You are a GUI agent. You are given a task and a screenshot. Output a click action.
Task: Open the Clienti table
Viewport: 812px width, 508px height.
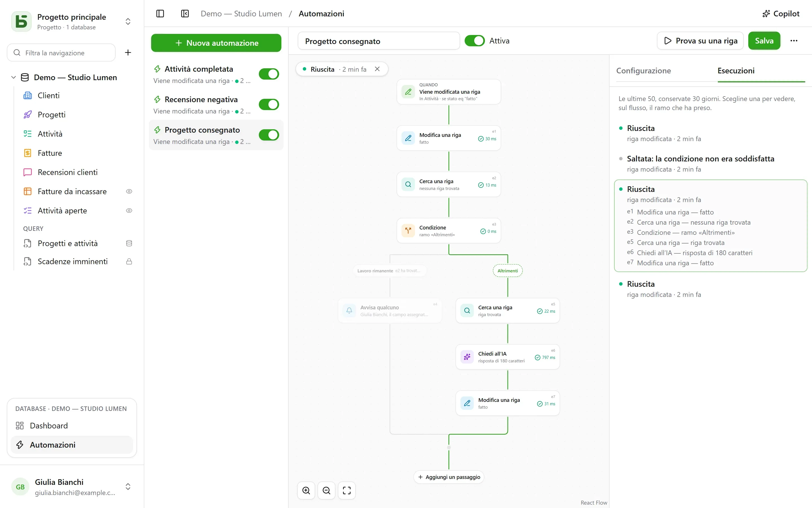(78, 95)
